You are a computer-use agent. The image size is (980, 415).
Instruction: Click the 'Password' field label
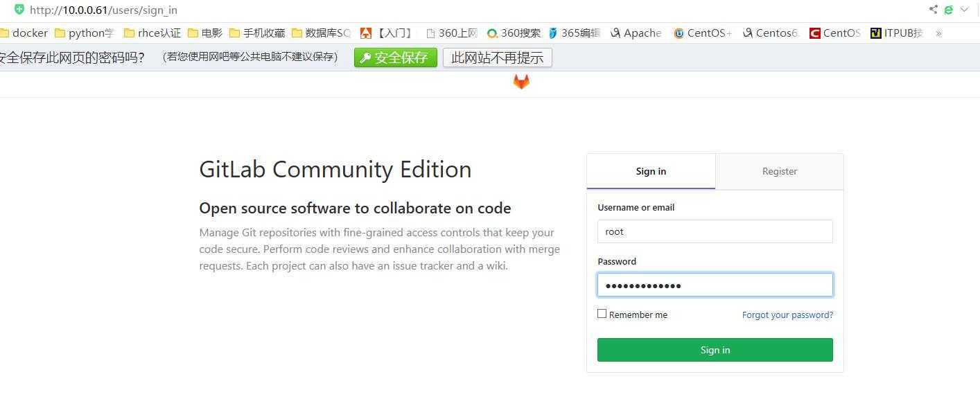617,261
